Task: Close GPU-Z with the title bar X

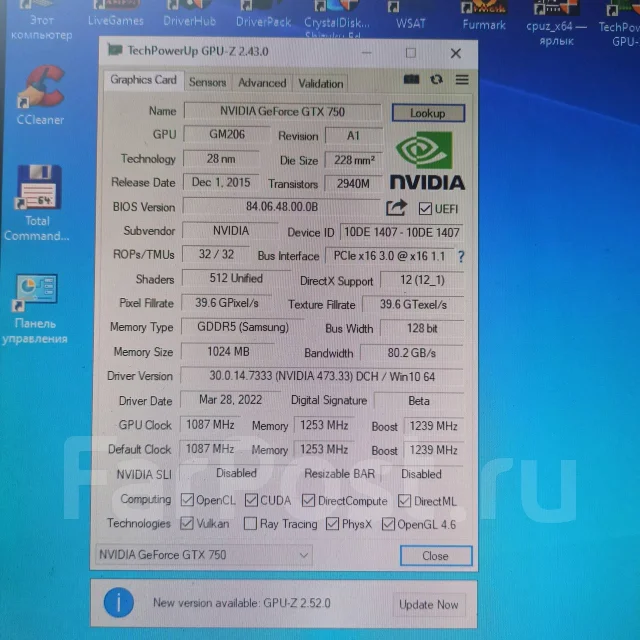Action: click(x=456, y=53)
